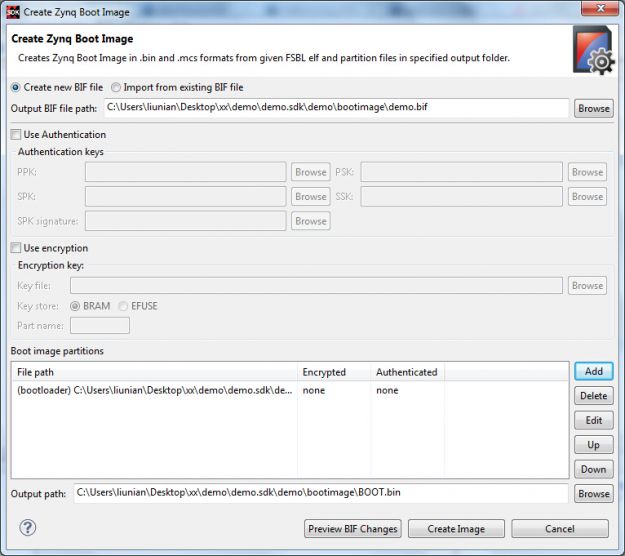Browse for the Output path
The image size is (625, 556).
click(594, 494)
